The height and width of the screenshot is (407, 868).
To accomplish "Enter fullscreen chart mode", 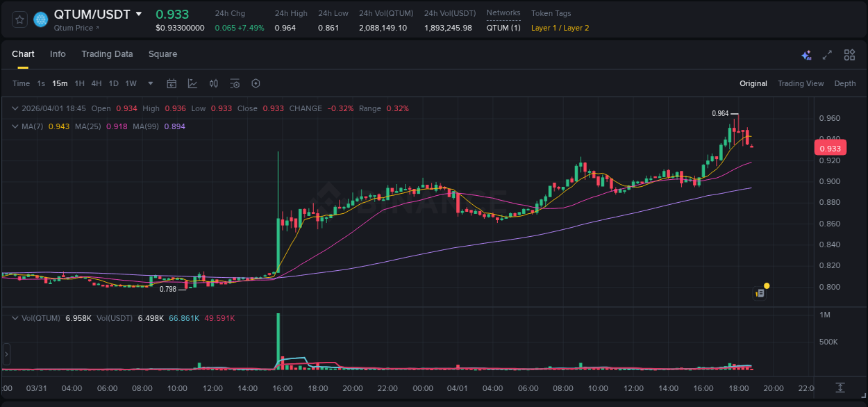I will 826,54.
